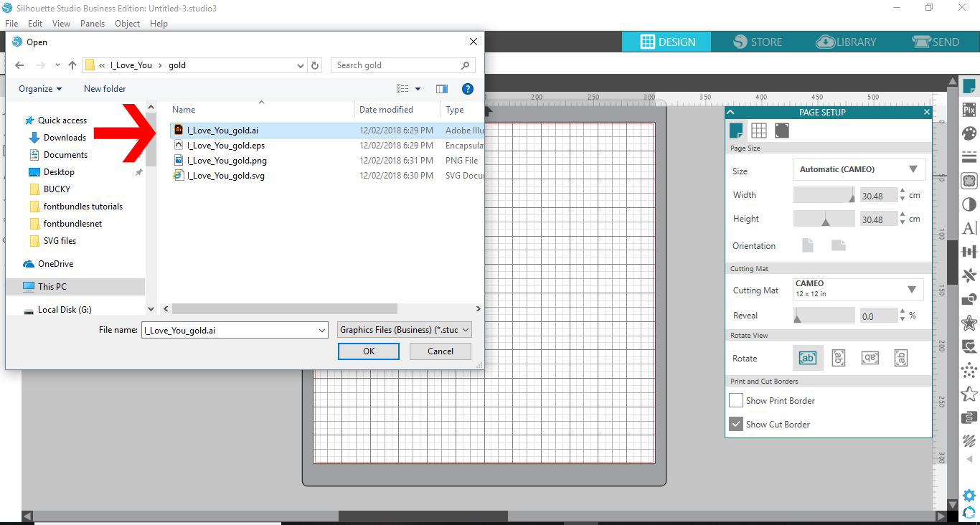Open the Cutting Mat dropdown
Screen dimensions: 980x525
coord(859,289)
